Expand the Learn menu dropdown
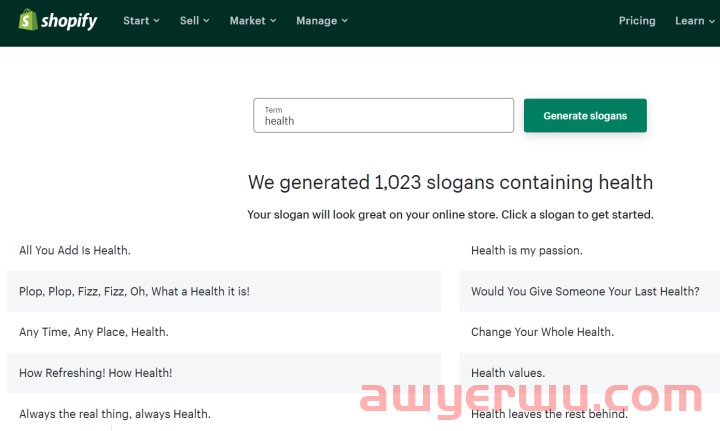 pyautogui.click(x=695, y=21)
